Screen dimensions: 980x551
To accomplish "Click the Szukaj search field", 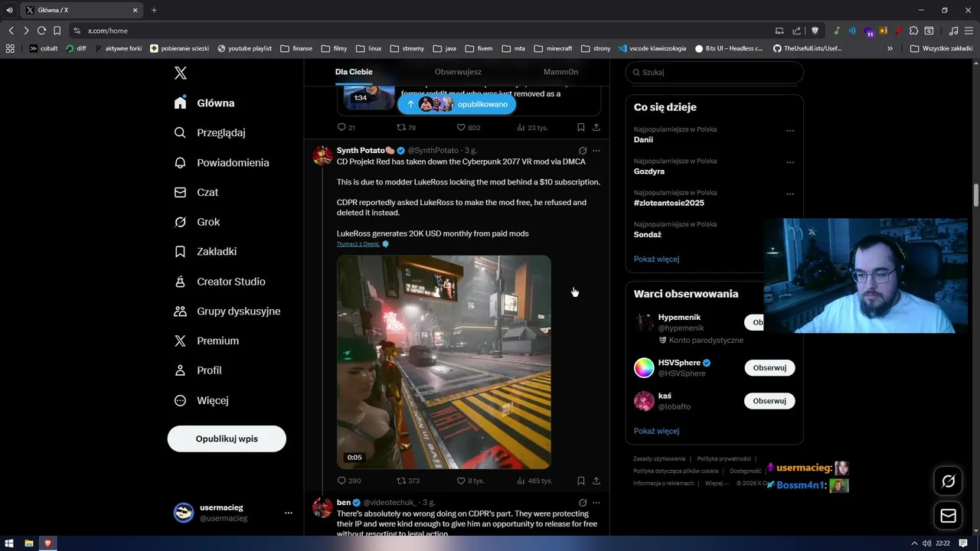I will 714,72.
